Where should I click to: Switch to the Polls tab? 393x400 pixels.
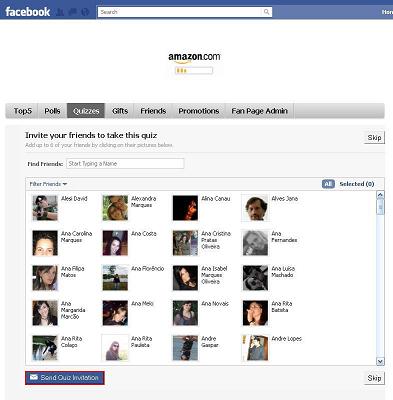52,111
